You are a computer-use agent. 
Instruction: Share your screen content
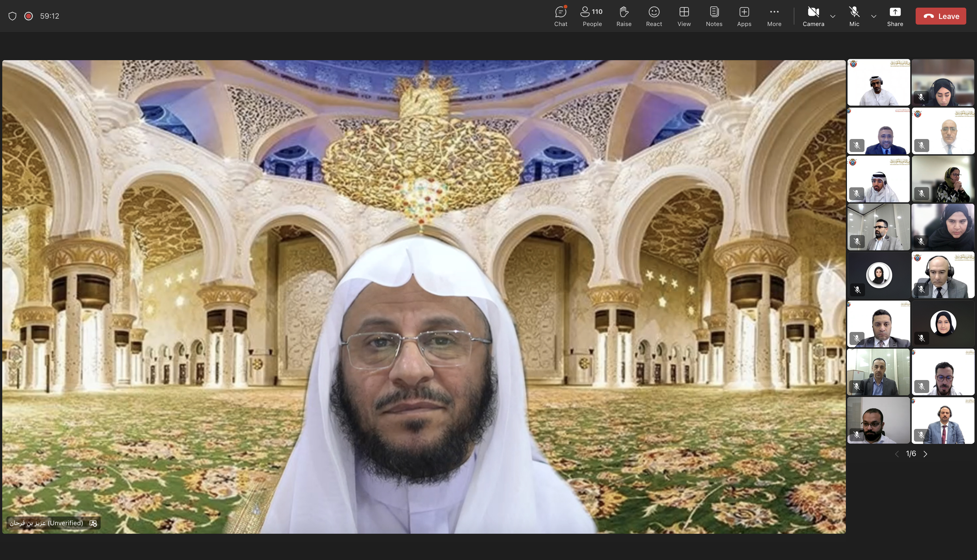895,16
